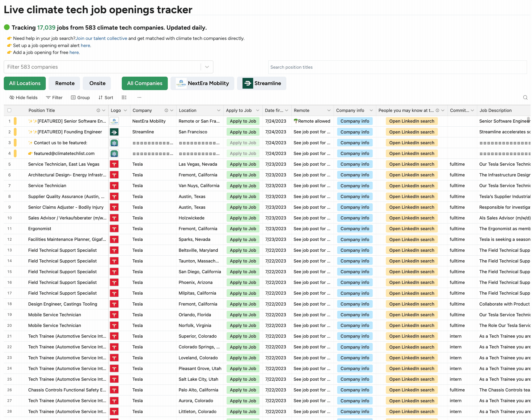Click Sort in the table toolbar
Image resolution: width=532 pixels, height=420 pixels.
[106, 98]
